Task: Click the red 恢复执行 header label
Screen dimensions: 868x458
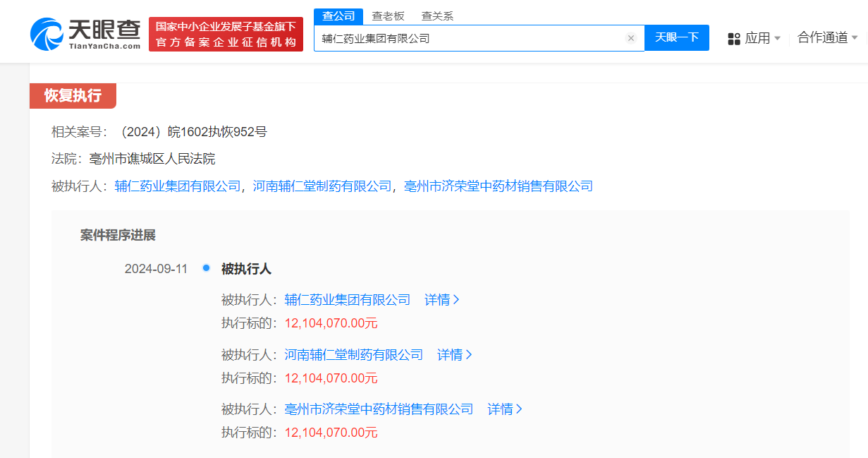Action: tap(73, 96)
